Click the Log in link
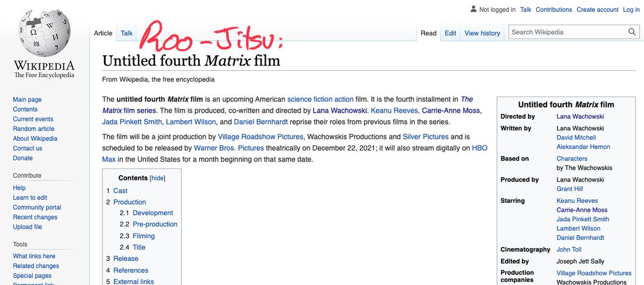644x285 pixels. point(631,10)
